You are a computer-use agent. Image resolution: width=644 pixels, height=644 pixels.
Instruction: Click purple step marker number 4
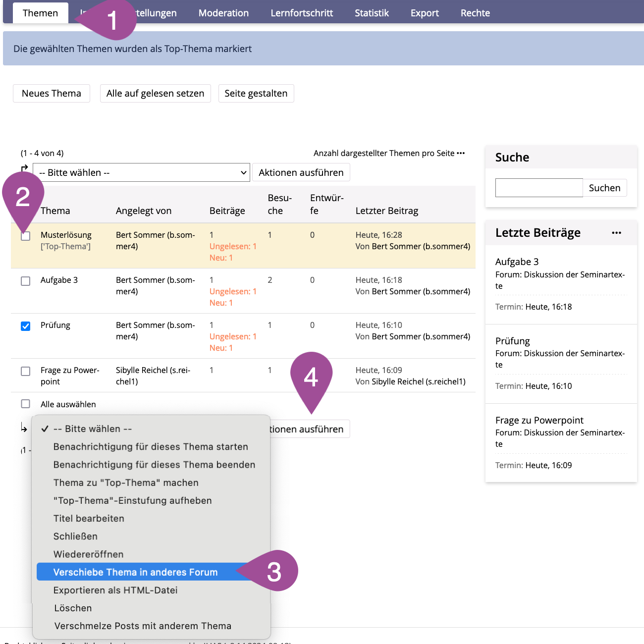click(311, 377)
